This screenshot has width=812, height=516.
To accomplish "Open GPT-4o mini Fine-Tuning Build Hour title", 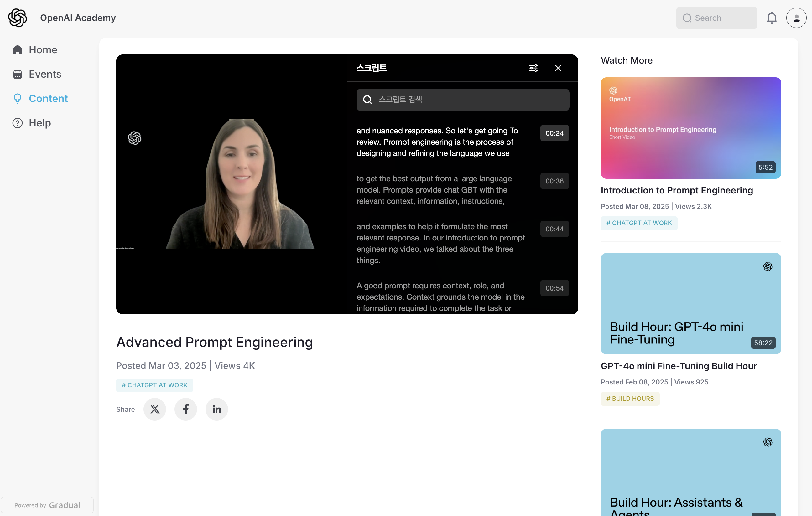I will click(x=679, y=366).
